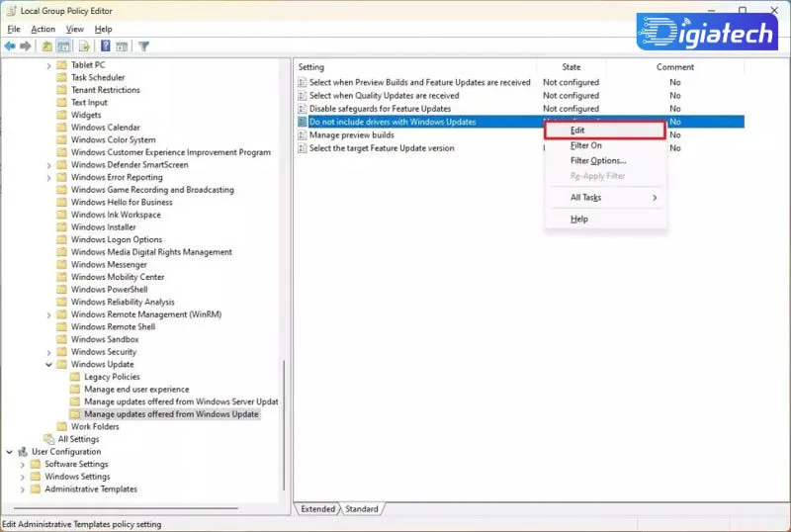Screen dimensions: 791x532
Task: Click the Export List toolbar icon
Action: [84, 46]
